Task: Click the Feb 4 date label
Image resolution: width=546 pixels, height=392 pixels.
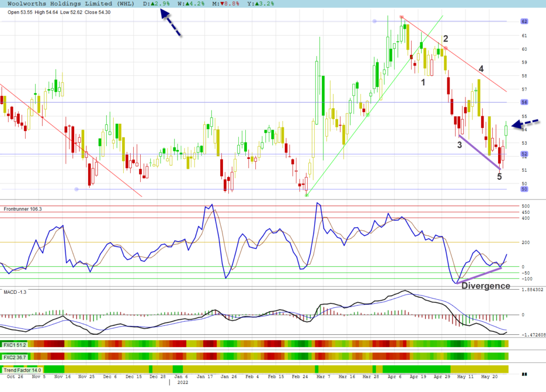Action: [252, 377]
